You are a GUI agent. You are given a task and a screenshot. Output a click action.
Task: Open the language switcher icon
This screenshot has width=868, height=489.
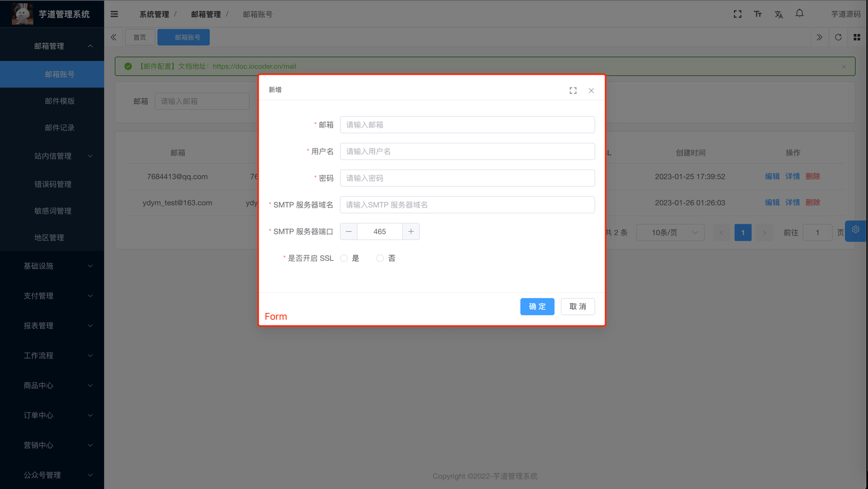coord(778,14)
